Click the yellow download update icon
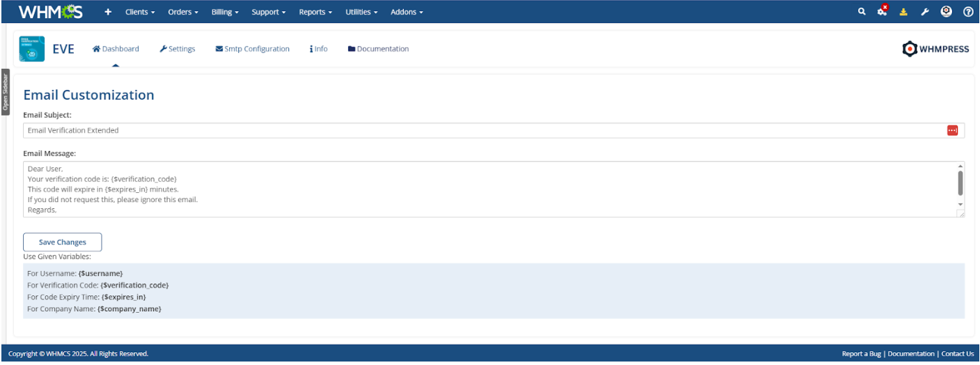Image resolution: width=980 pixels, height=365 pixels. coord(903,12)
